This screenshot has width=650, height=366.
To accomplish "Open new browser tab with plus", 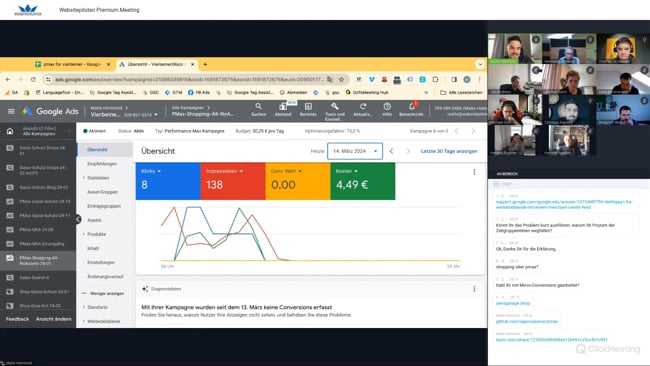I will click(205, 64).
